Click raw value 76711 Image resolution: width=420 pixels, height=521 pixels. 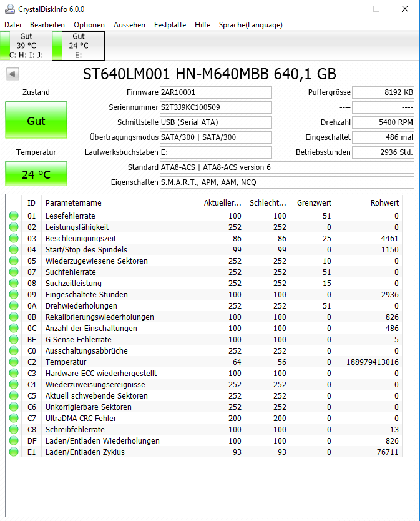click(388, 452)
